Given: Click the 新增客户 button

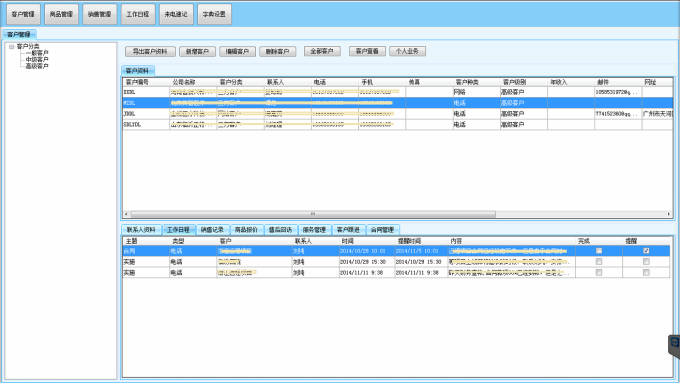Looking at the screenshot, I should click(x=197, y=52).
